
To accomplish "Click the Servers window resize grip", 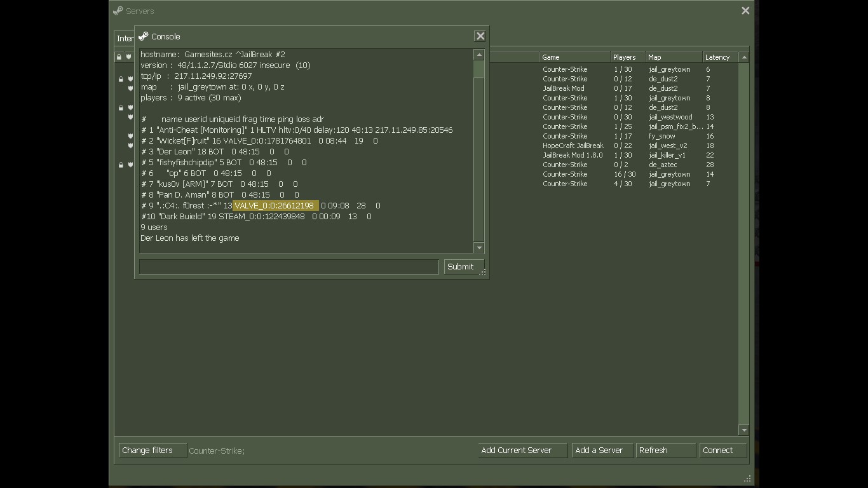I will point(748,478).
